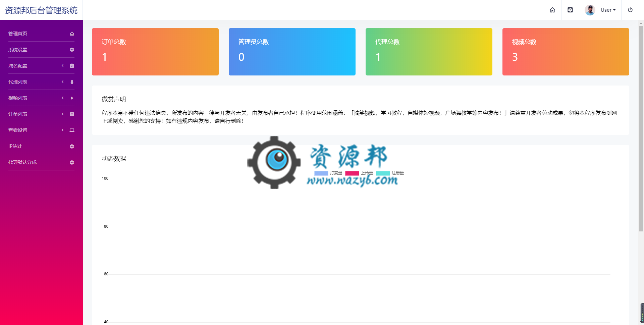Toggle the 打赏量 legend swatch

(321, 173)
